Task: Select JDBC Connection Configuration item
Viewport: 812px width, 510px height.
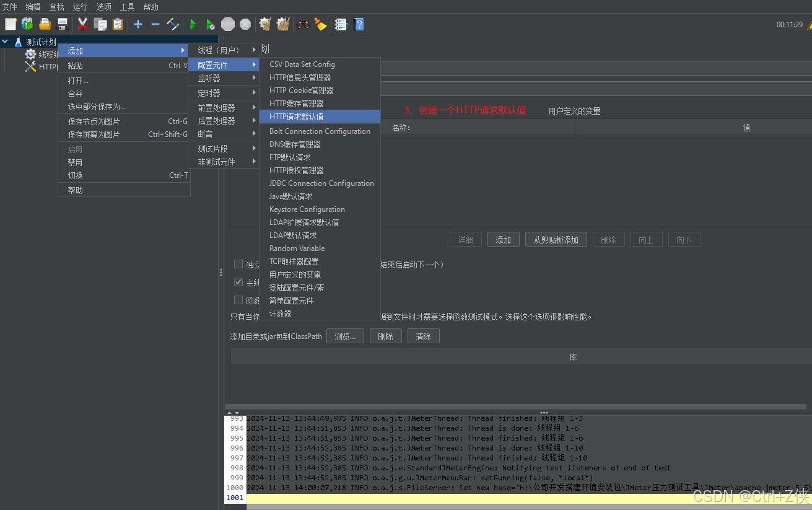Action: 320,183
